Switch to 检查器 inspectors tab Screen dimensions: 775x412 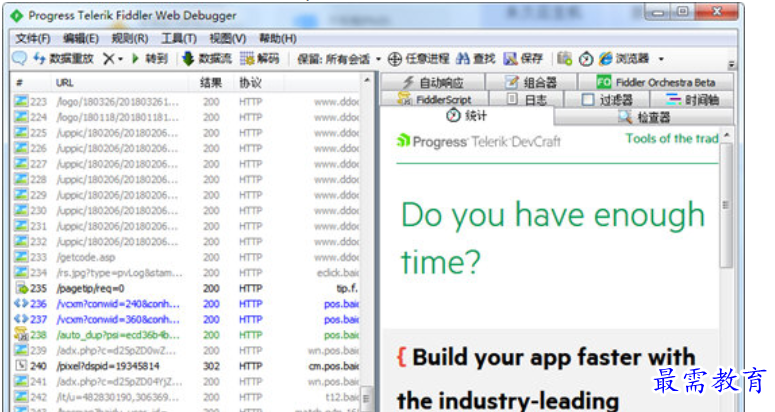pyautogui.click(x=644, y=117)
